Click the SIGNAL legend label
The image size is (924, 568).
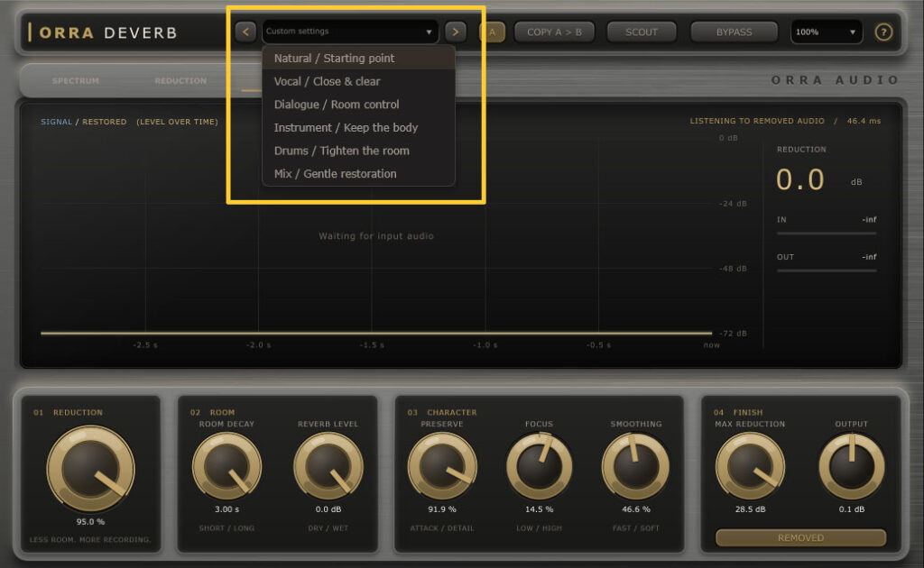point(56,122)
